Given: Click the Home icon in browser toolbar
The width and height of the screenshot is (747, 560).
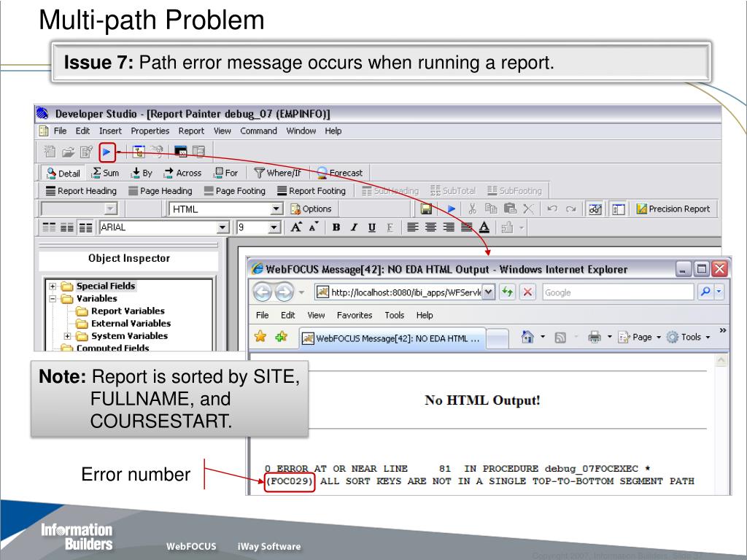Looking at the screenshot, I should (x=527, y=337).
